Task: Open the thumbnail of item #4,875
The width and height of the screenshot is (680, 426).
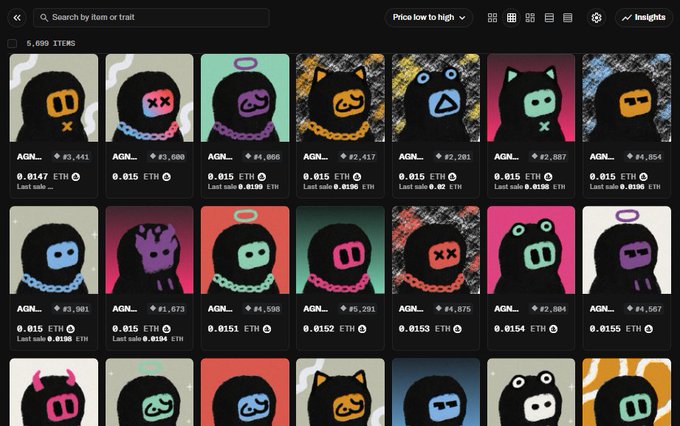Action: (x=436, y=250)
